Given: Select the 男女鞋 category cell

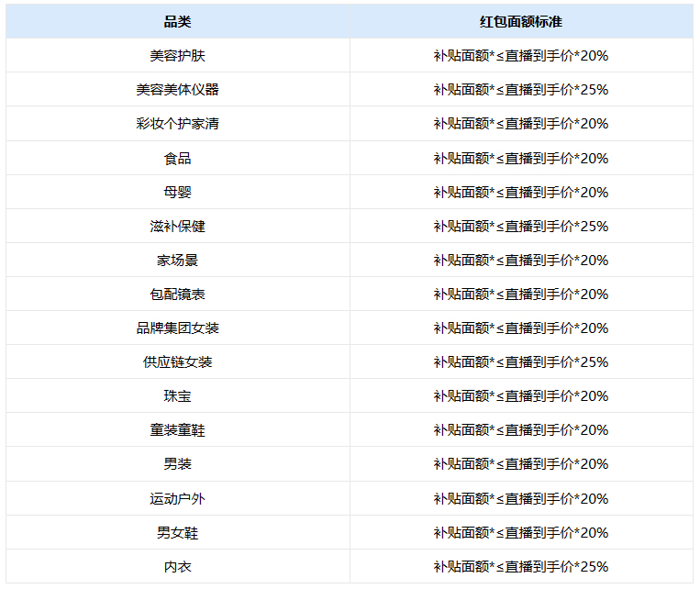Looking at the screenshot, I should (177, 533).
